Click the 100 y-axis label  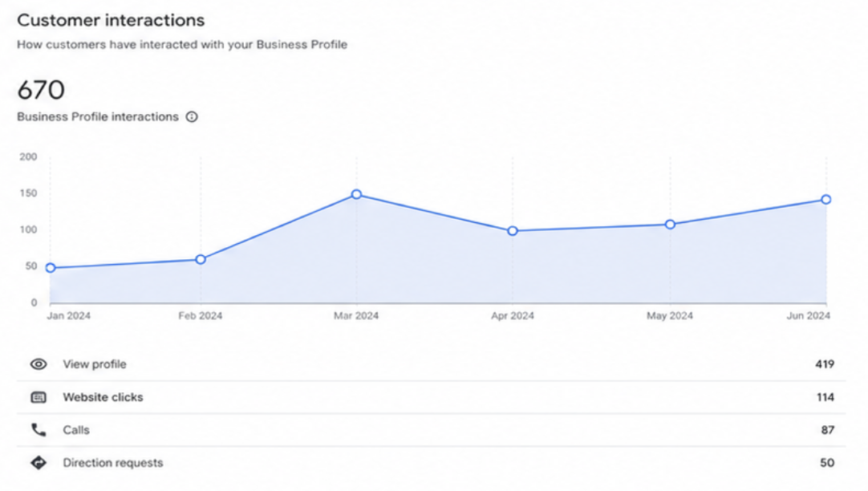pyautogui.click(x=28, y=229)
